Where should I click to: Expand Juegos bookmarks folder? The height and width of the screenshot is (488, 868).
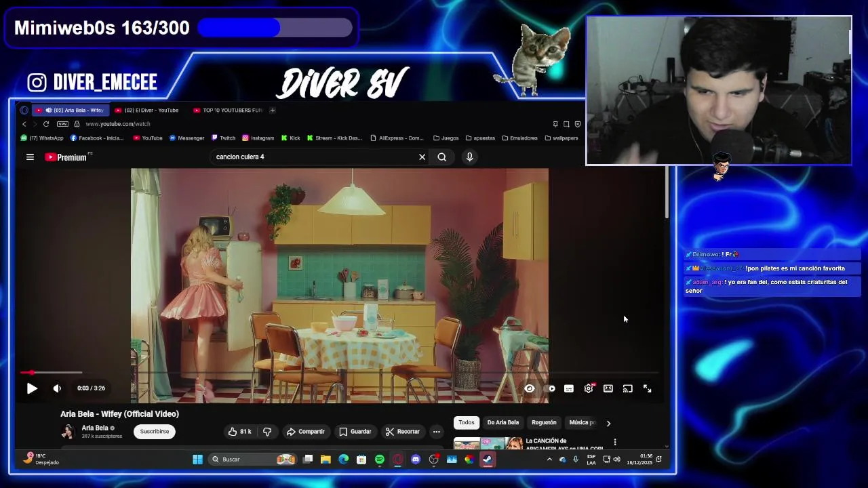[446, 138]
